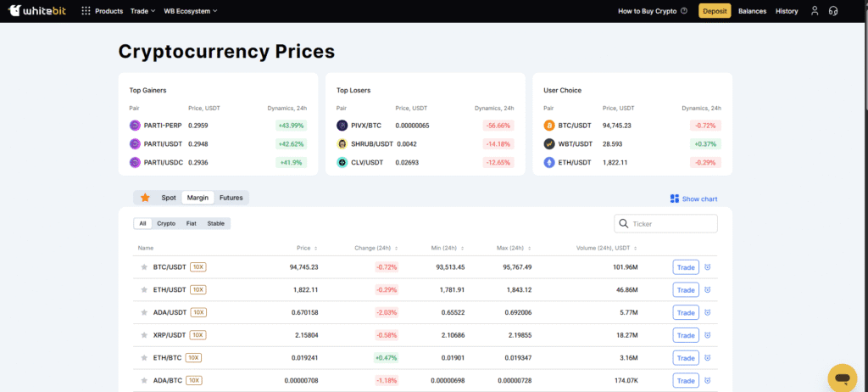This screenshot has width=868, height=392.
Task: Open the History link
Action: pyautogui.click(x=787, y=10)
